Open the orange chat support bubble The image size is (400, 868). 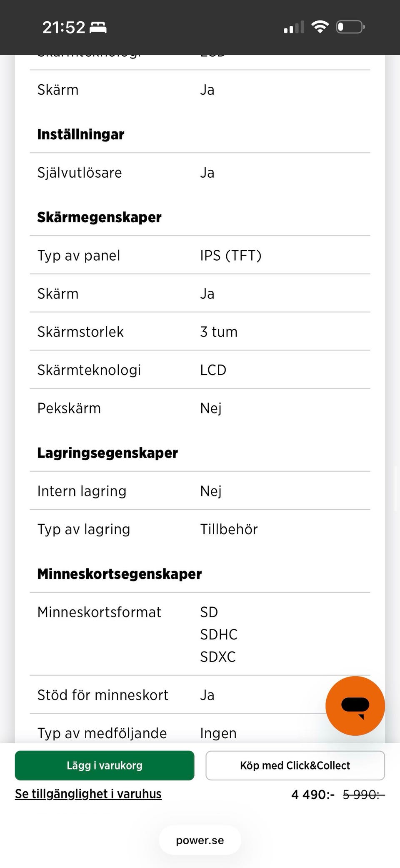[355, 705]
